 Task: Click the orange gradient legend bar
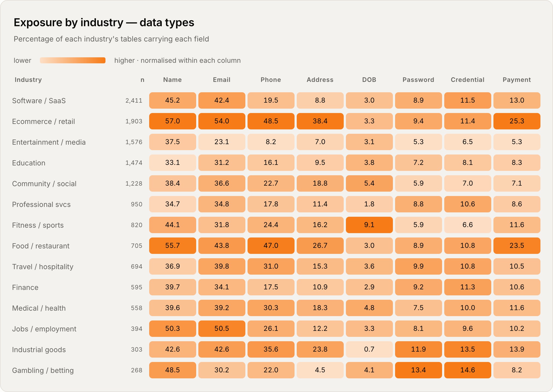click(x=73, y=60)
